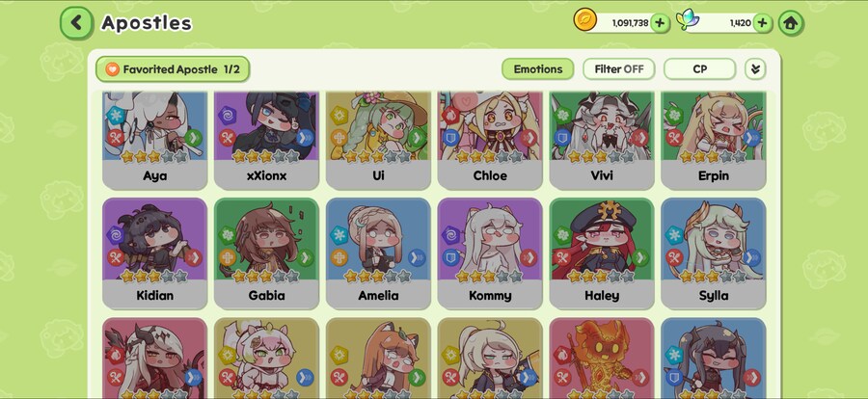The image size is (868, 399).
Task: Select the xXionx apostle card
Action: (x=266, y=141)
